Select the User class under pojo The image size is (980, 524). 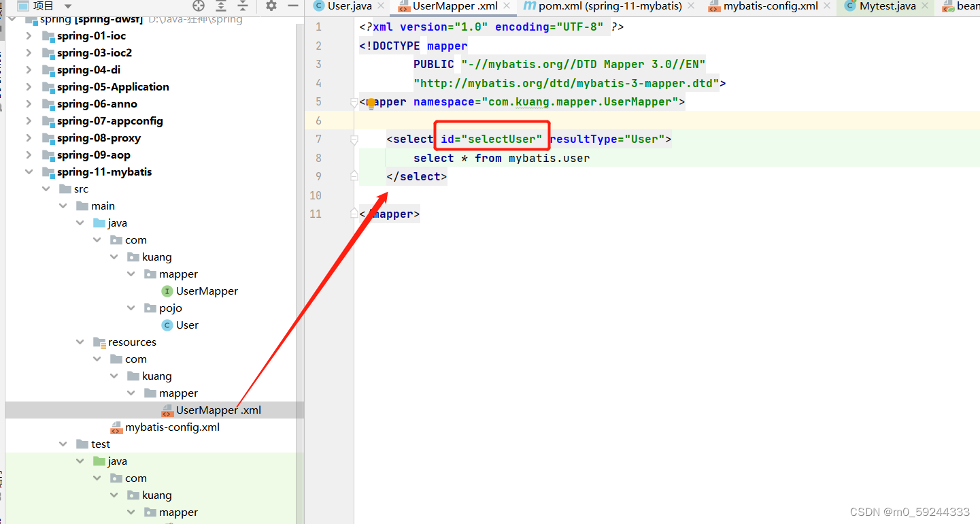(x=188, y=325)
